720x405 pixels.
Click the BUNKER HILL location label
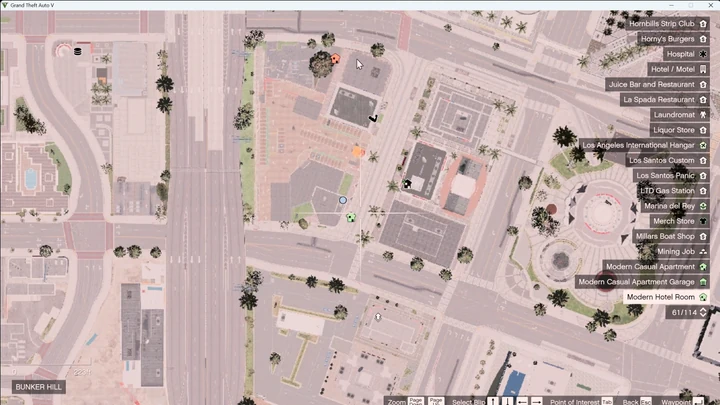point(39,387)
